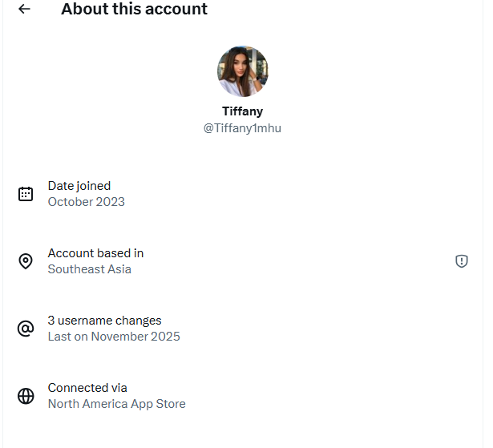Select the Date joined label
The width and height of the screenshot is (493, 448).
79,186
